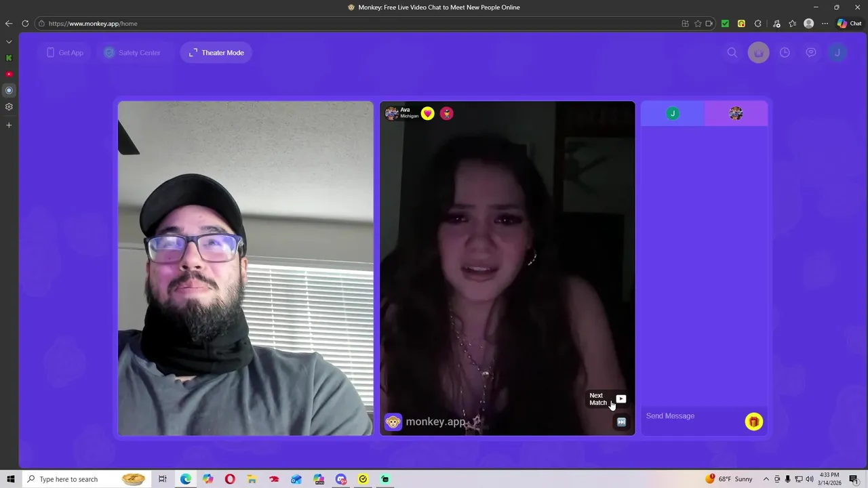The image size is (868, 488).
Task: Reload the page with refresh icon
Action: 25,24
